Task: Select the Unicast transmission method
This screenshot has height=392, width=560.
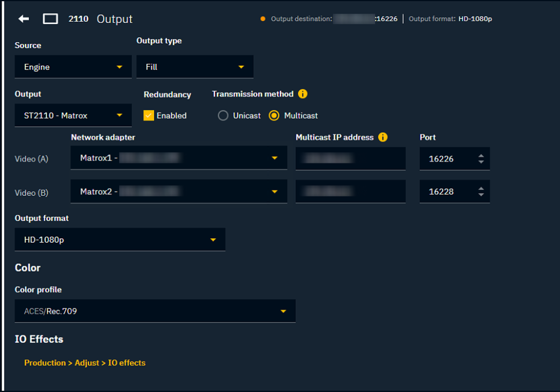Action: [x=223, y=116]
